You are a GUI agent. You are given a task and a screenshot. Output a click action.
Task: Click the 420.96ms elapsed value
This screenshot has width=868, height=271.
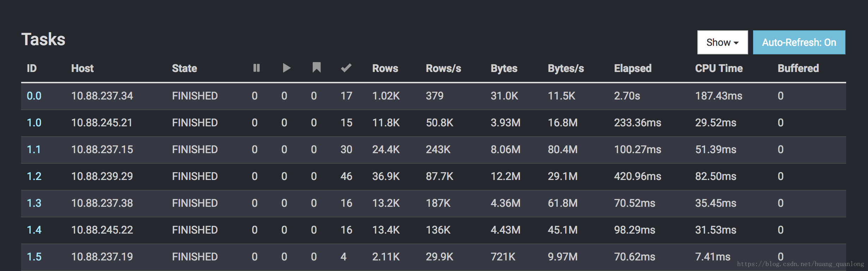(638, 176)
